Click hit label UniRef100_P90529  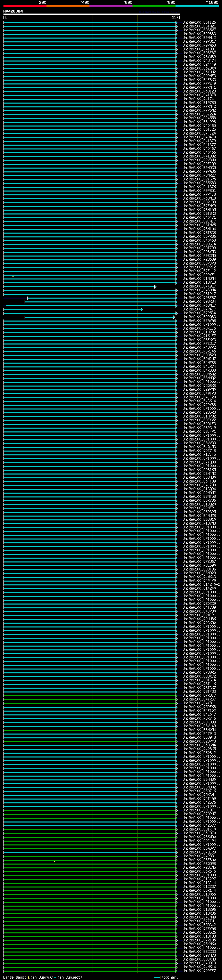tap(199, 355)
